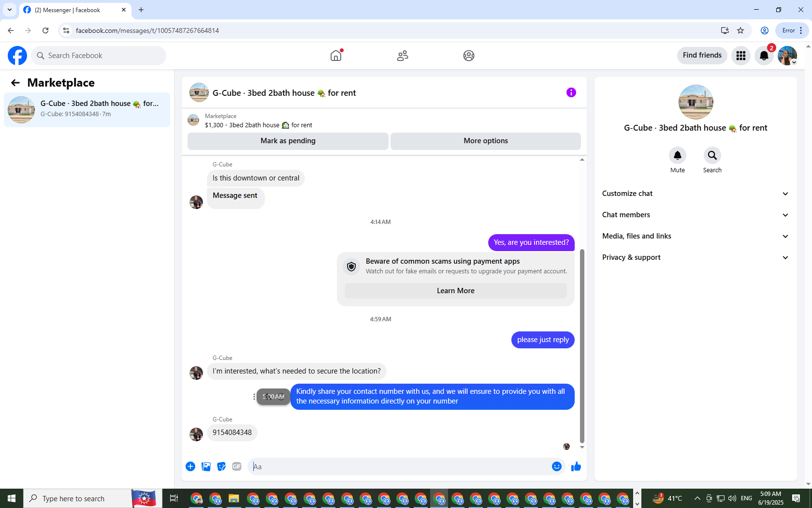Screen dimensions: 812x508
Task: Click the install app icon in address bar
Action: pos(725,30)
